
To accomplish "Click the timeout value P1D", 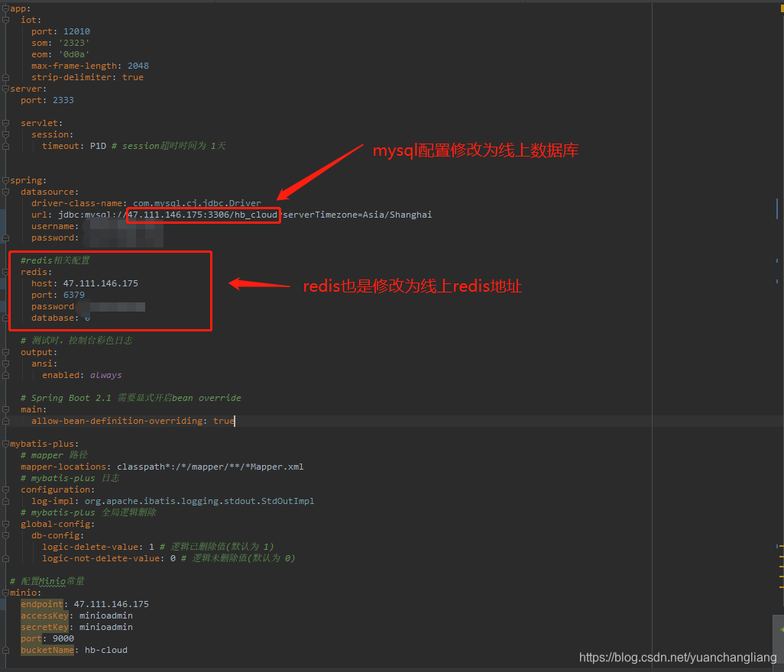I will click(x=98, y=146).
